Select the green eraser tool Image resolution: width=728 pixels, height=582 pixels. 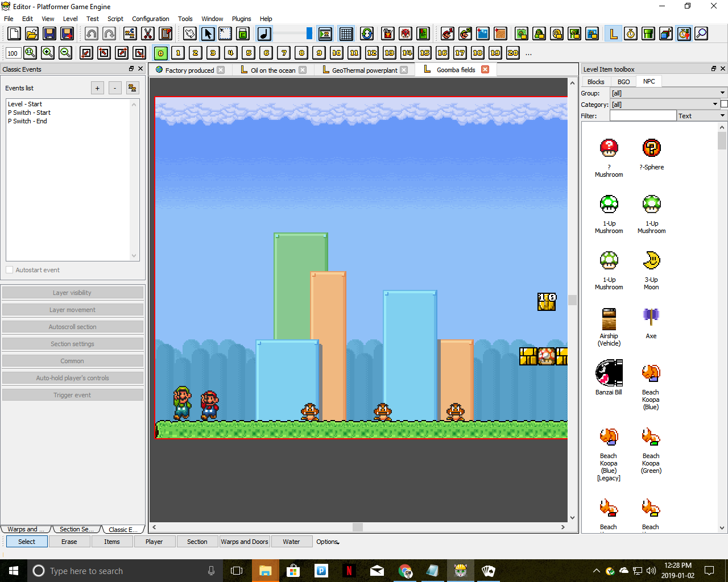(x=243, y=34)
